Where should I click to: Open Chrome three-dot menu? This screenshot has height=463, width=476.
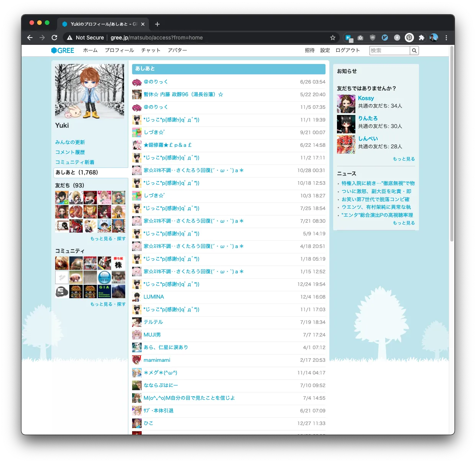click(x=446, y=38)
